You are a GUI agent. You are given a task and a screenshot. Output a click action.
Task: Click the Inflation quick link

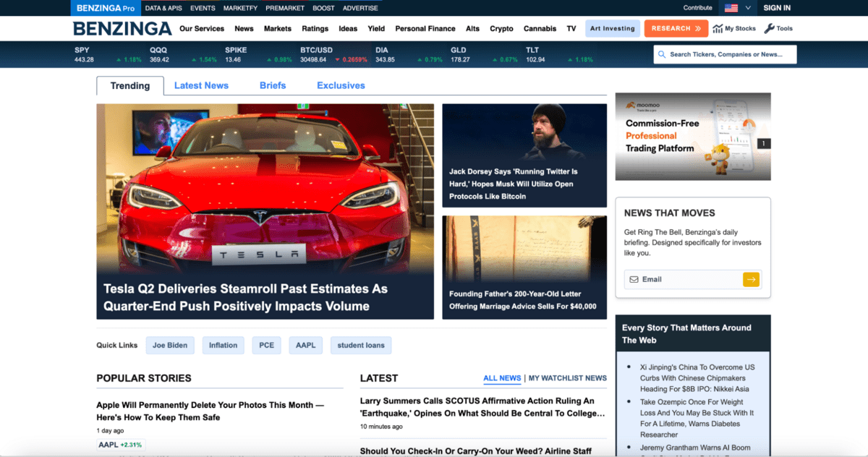[x=224, y=345]
